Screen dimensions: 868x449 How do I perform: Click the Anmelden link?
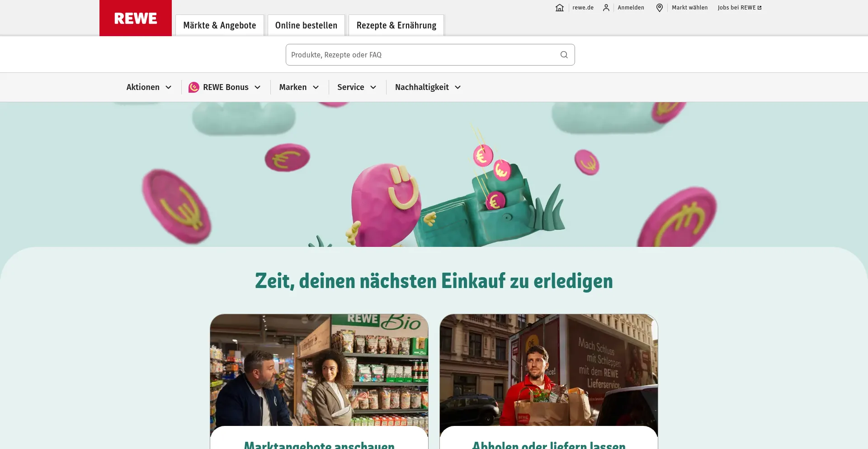(631, 8)
